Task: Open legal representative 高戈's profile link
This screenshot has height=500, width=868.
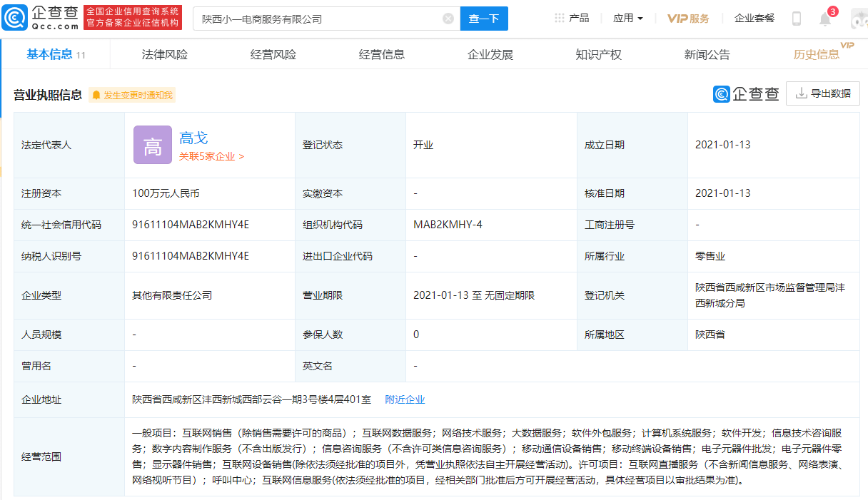Action: click(193, 138)
